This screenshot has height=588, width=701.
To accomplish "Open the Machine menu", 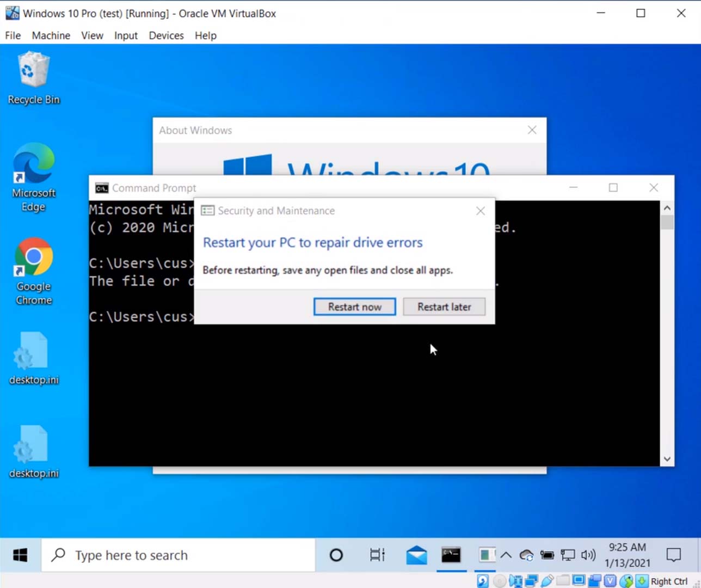I will click(51, 35).
